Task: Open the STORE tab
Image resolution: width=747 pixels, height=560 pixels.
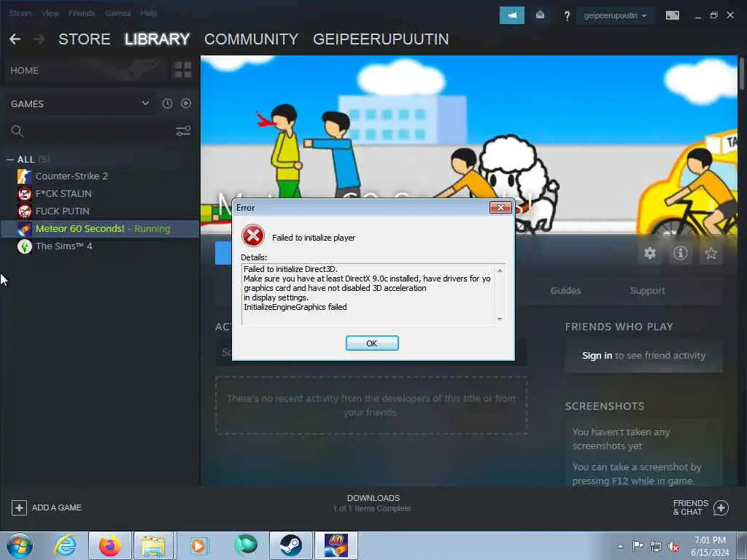Action: pyautogui.click(x=85, y=39)
